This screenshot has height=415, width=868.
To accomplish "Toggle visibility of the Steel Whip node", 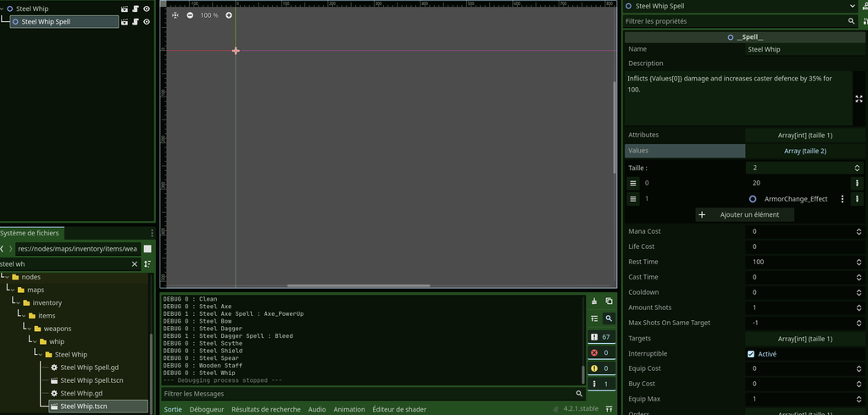I will coord(146,8).
